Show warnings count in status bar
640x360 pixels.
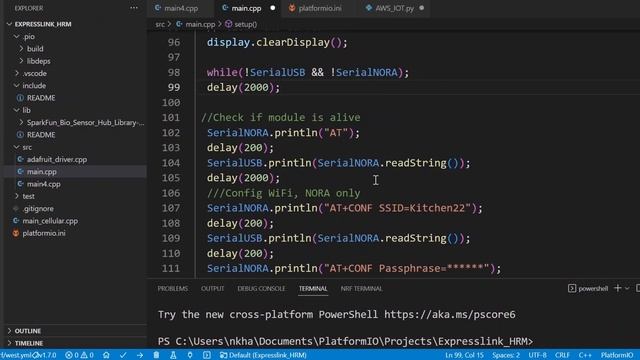tap(87, 355)
